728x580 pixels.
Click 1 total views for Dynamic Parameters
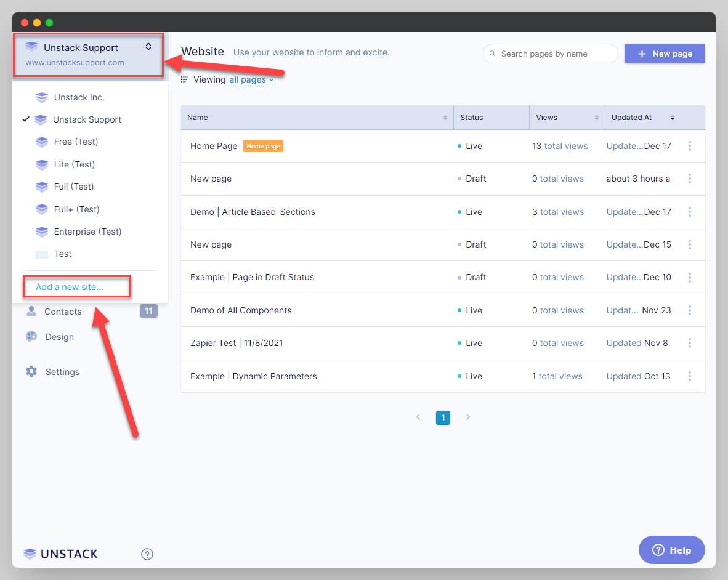point(557,376)
